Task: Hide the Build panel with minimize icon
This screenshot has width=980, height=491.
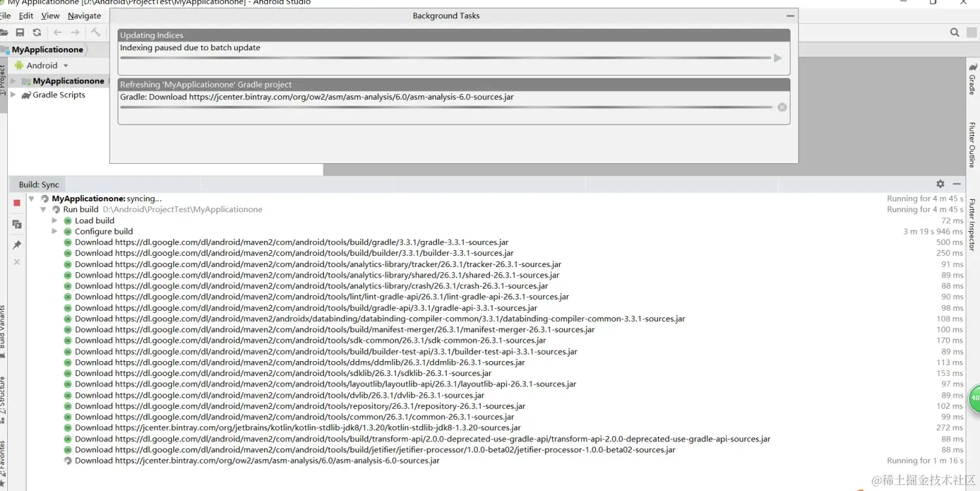Action: click(956, 184)
